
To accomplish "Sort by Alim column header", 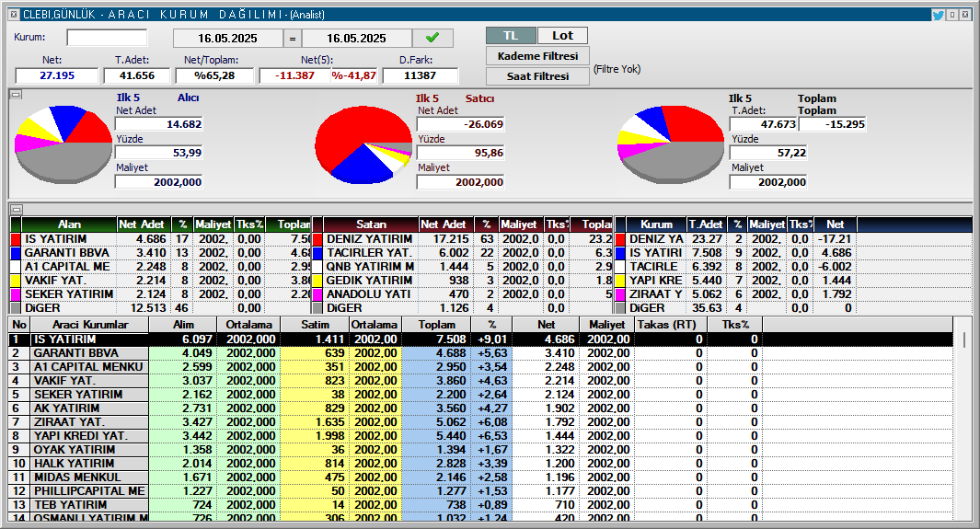I will 183,325.
